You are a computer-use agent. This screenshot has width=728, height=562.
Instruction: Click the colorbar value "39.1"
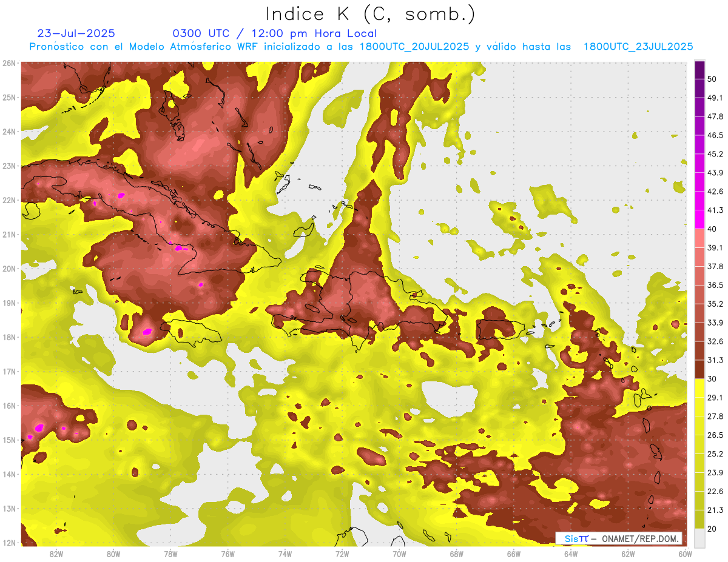click(715, 247)
